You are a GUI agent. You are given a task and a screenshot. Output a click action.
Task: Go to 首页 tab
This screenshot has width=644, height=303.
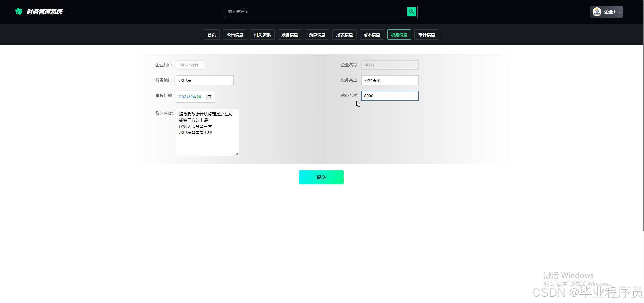click(x=212, y=35)
